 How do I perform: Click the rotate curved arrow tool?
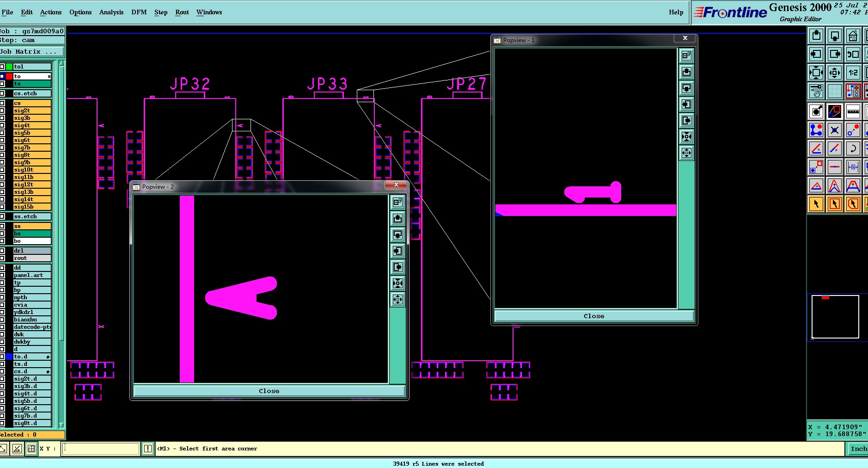853,148
